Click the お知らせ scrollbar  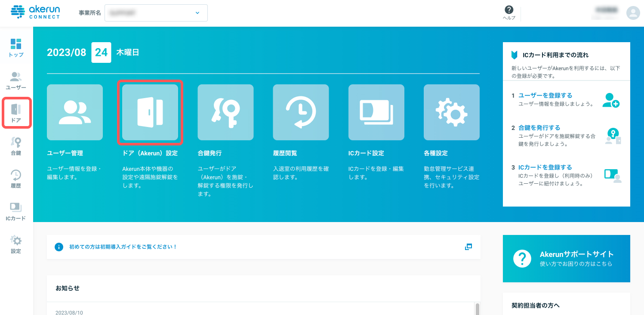coord(477,309)
